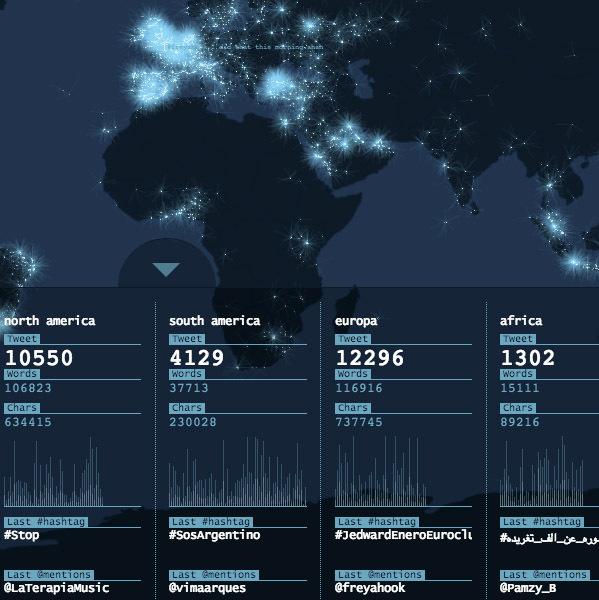Click words value 116916

click(x=359, y=388)
